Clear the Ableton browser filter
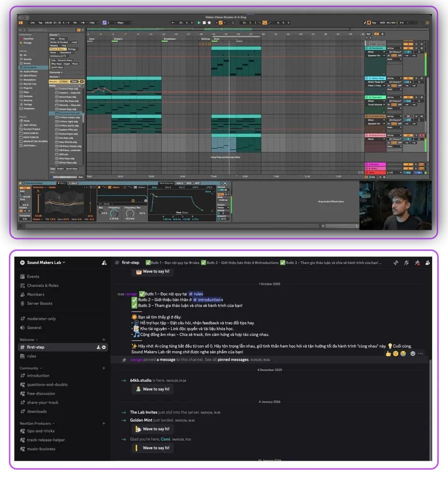Image resolution: width=448 pixels, height=478 pixels. 74,81
